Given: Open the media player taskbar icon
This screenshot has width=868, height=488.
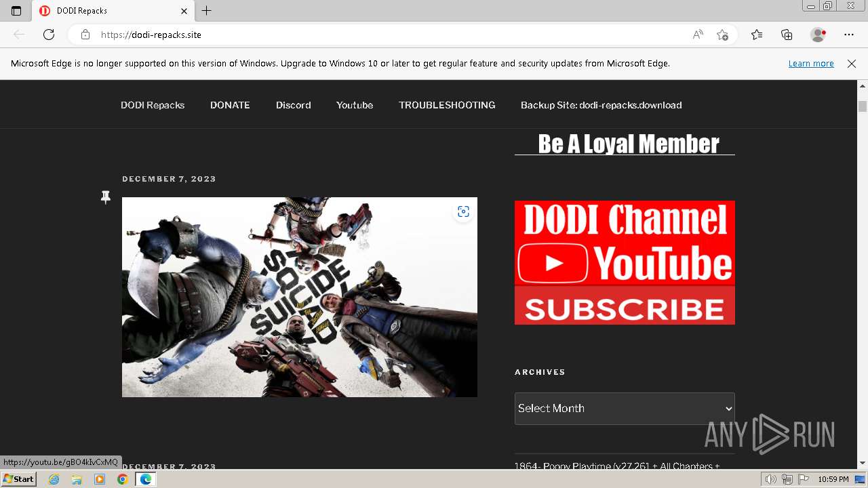Looking at the screenshot, I should tap(100, 479).
